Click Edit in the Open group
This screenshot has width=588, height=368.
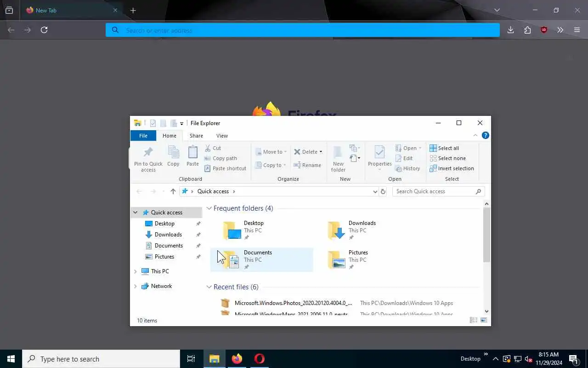[x=404, y=158]
